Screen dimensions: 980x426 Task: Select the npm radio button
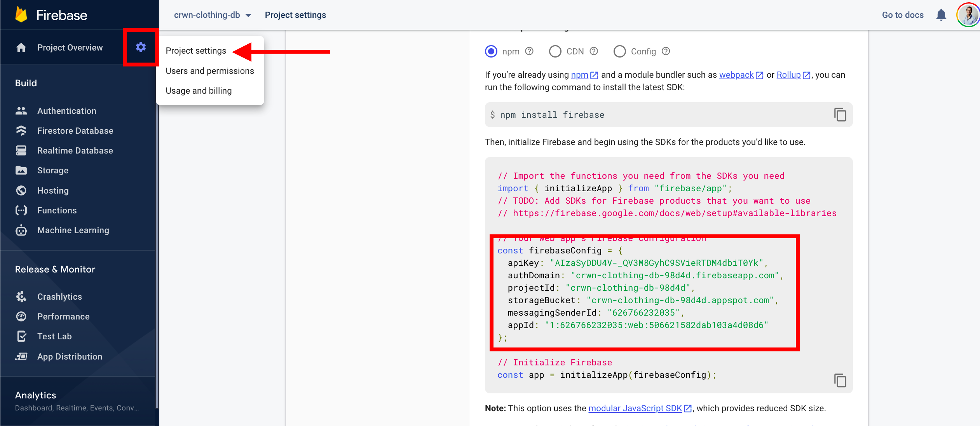tap(491, 51)
